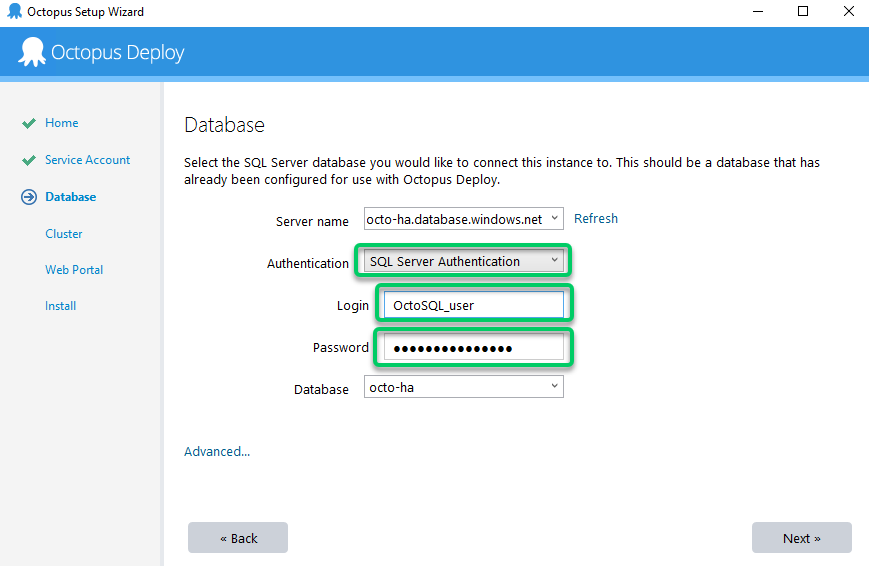This screenshot has width=869, height=566.
Task: Open the Advanced... settings link
Action: point(217,452)
